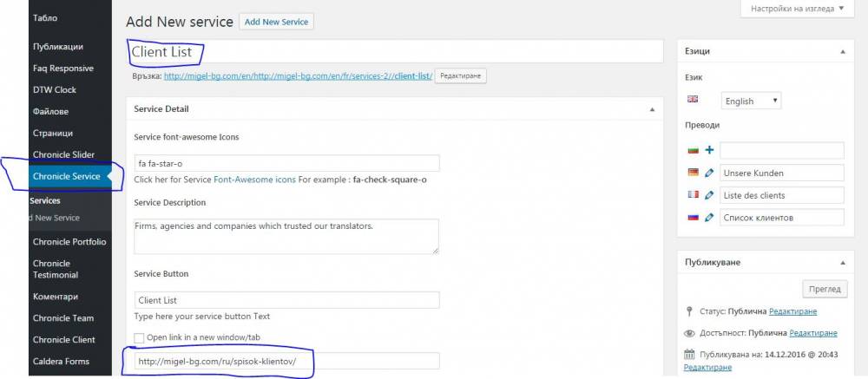Click the Unsere Kunden translation field

pos(782,173)
